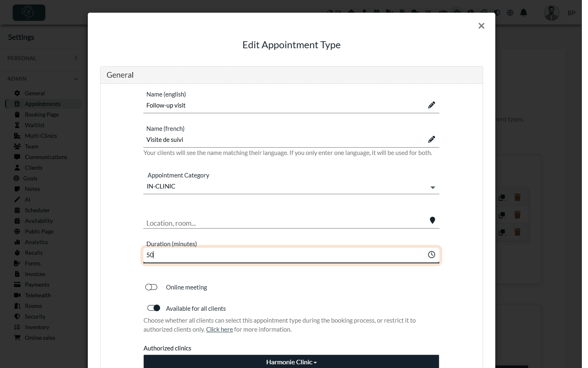The height and width of the screenshot is (368, 588).
Task: Open Forms settings
Action: click(33, 263)
